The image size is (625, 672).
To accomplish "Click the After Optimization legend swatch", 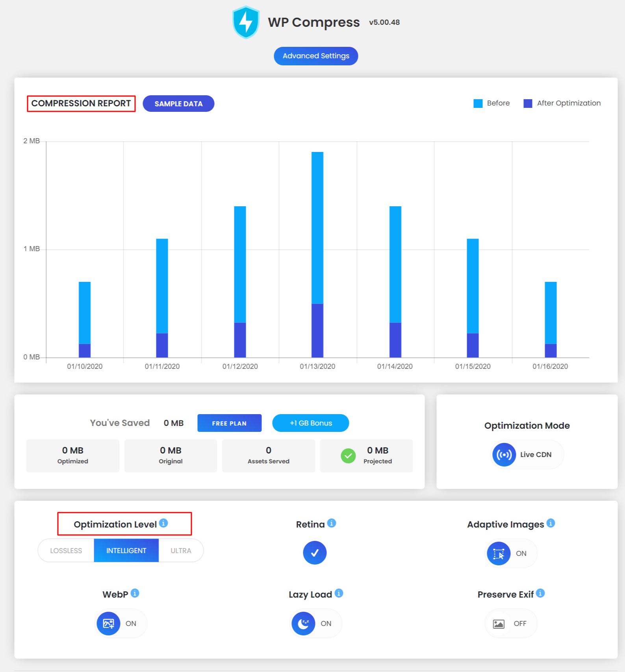I will pyautogui.click(x=528, y=104).
